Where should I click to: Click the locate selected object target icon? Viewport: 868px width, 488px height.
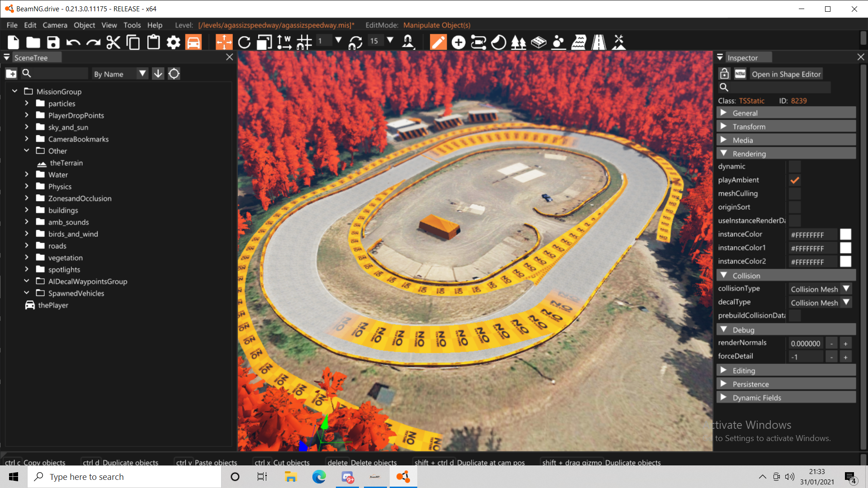(x=174, y=74)
